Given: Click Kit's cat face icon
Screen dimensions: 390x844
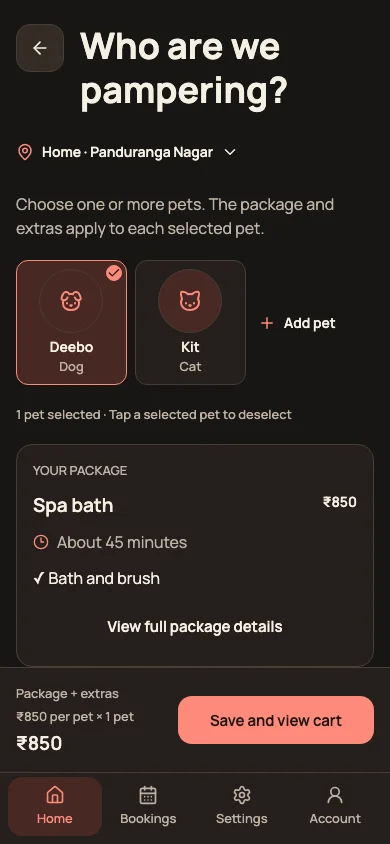Looking at the screenshot, I should point(190,301).
